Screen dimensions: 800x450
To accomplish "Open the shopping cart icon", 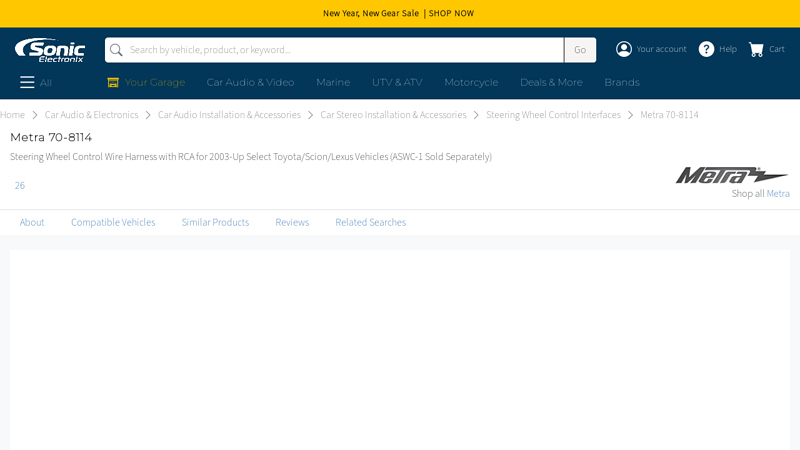I will tap(756, 49).
